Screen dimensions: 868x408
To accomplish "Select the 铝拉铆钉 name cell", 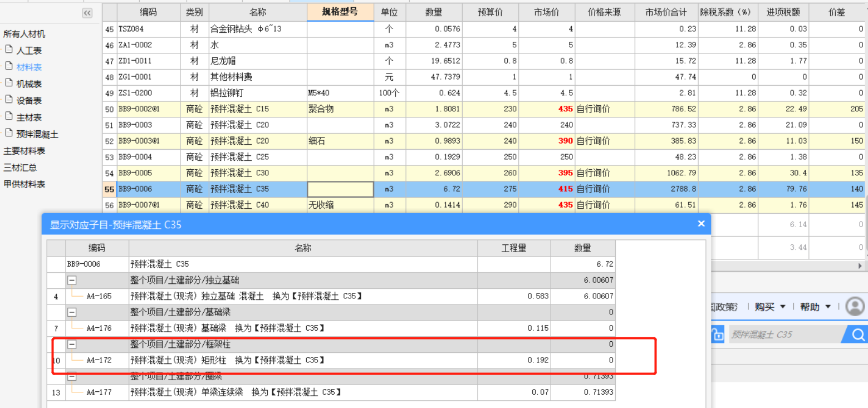I will pos(258,93).
